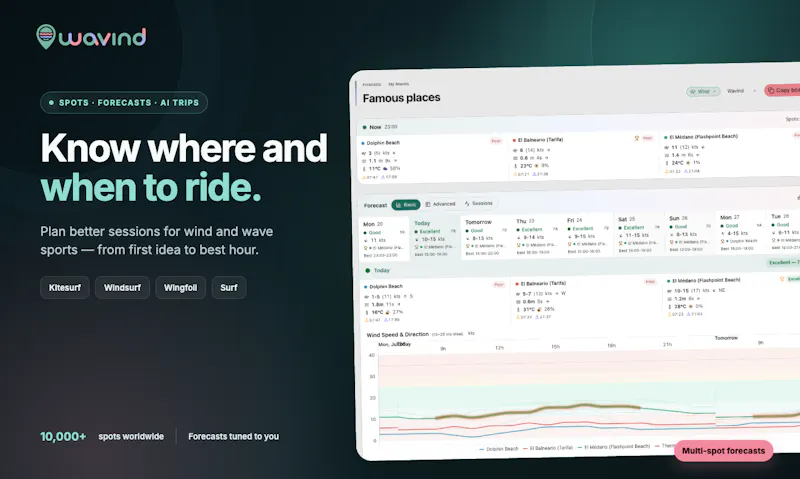The height and width of the screenshot is (479, 800).
Task: Click the Spots · Forecasts · AI Trips badge
Action: [x=124, y=103]
